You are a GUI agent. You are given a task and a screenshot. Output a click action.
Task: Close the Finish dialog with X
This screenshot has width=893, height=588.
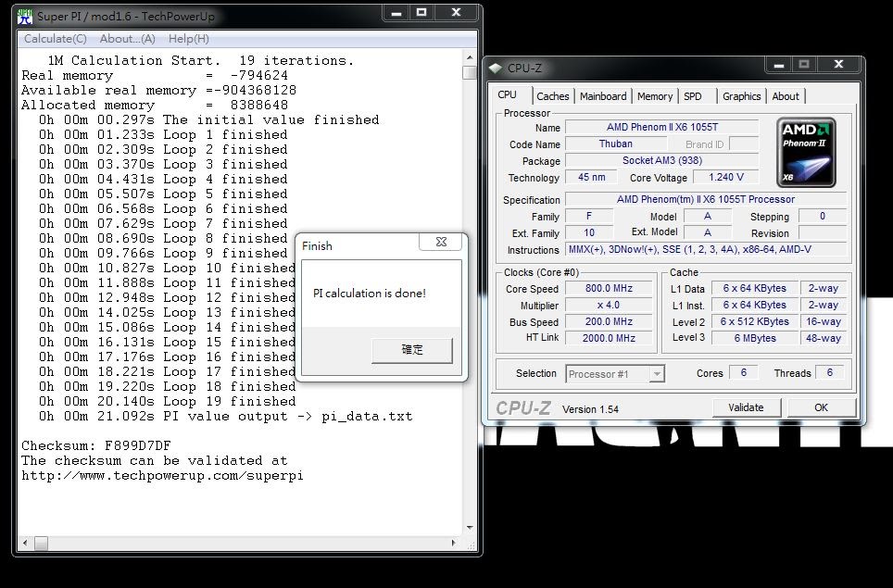click(x=441, y=242)
